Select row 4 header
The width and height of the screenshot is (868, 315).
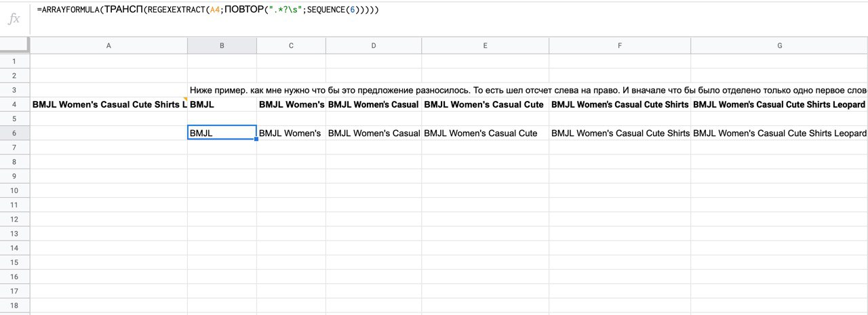15,104
